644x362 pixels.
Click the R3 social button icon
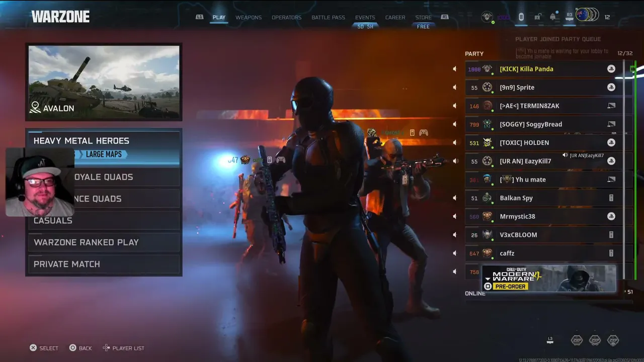pyautogui.click(x=570, y=16)
